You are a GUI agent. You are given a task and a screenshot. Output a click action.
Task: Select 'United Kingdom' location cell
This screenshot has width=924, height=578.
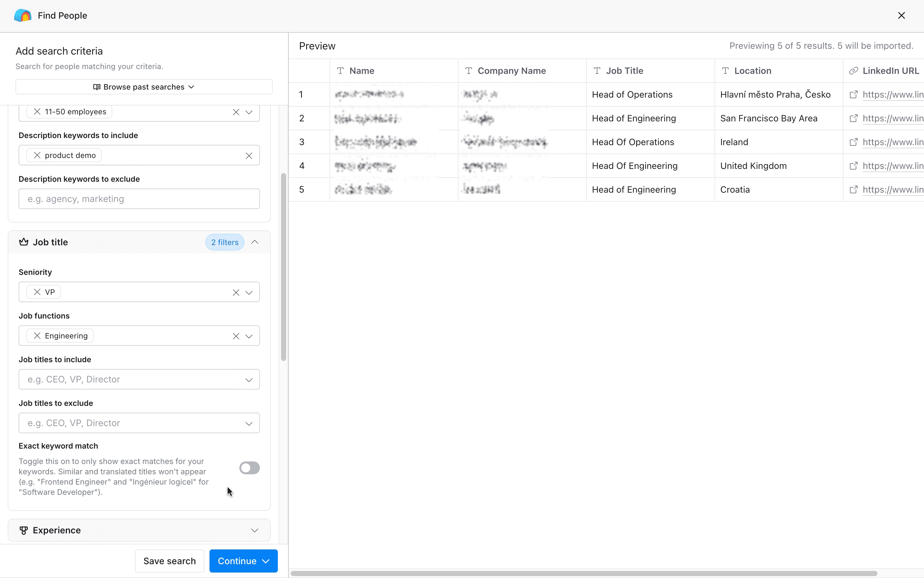point(779,165)
